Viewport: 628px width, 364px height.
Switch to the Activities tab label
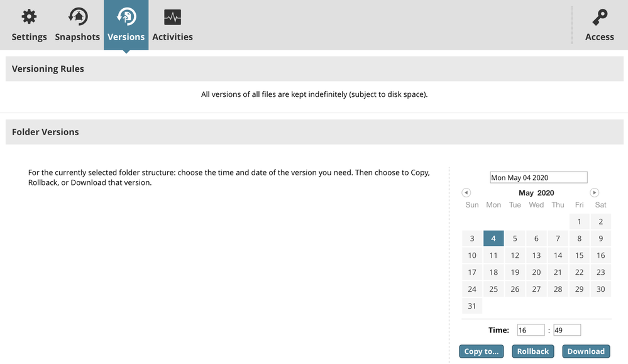coord(172,37)
